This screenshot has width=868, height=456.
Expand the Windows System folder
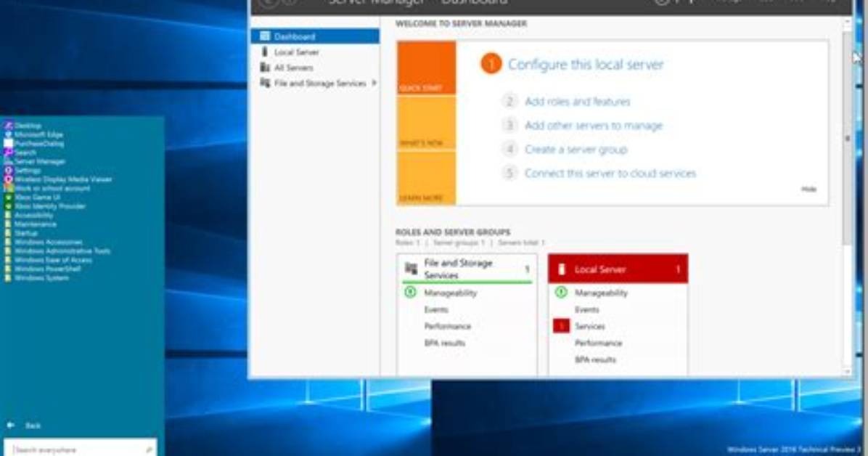pos(37,277)
